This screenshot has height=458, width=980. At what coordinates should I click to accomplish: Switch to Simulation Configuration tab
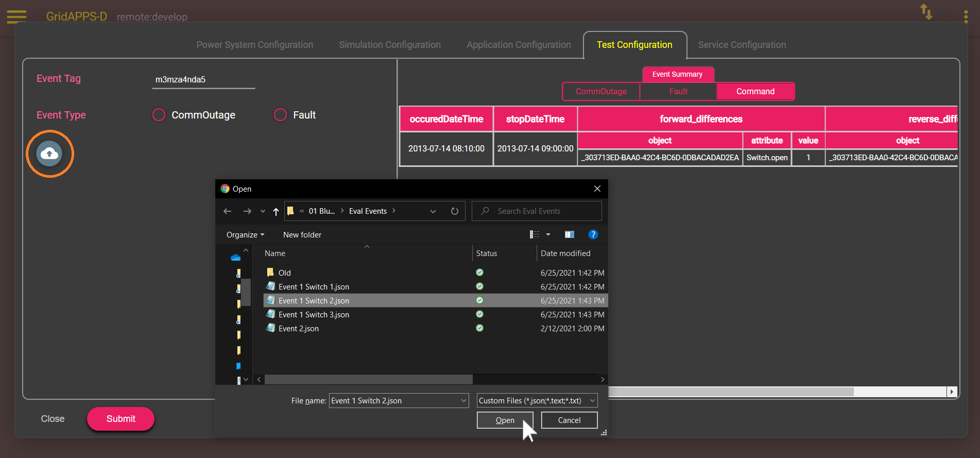[390, 45]
